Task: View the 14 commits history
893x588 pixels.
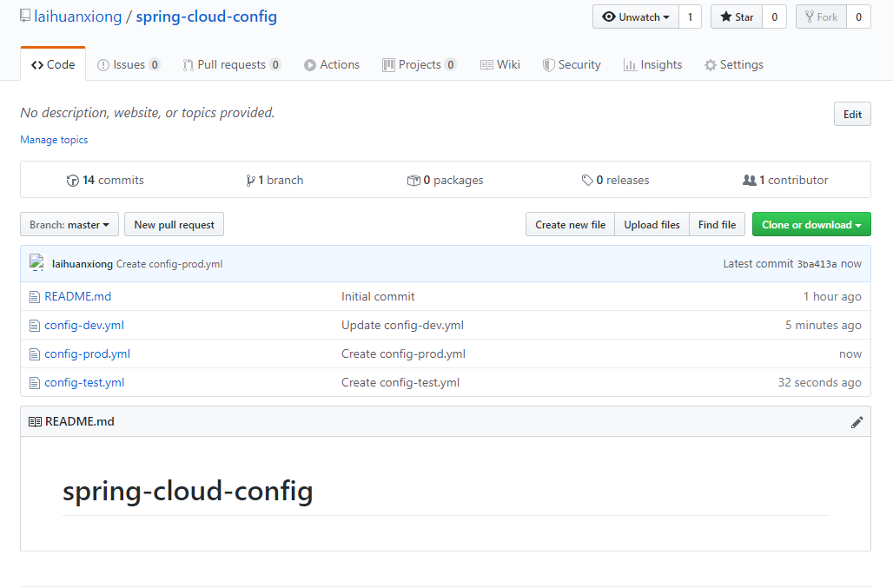Action: (x=105, y=180)
